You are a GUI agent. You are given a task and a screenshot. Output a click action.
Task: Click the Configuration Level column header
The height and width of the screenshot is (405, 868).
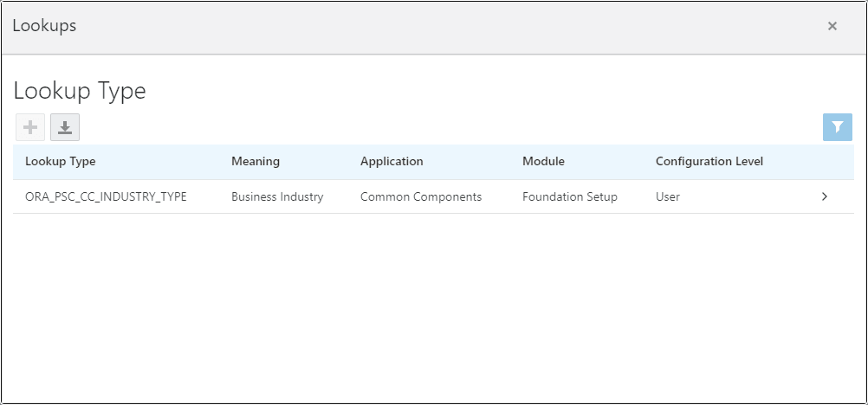pyautogui.click(x=709, y=161)
